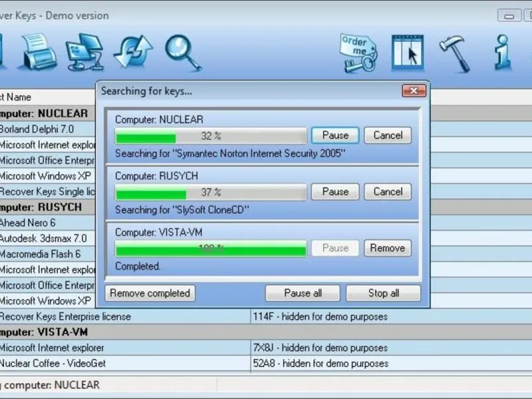Viewport: 532px width, 399px height.
Task: Click the info 'i' icon
Action: [503, 53]
